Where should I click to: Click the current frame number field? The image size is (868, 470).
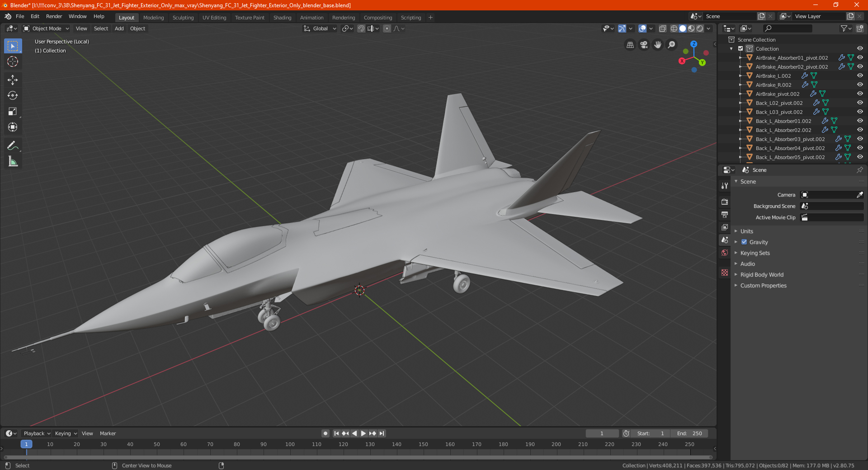(x=602, y=433)
